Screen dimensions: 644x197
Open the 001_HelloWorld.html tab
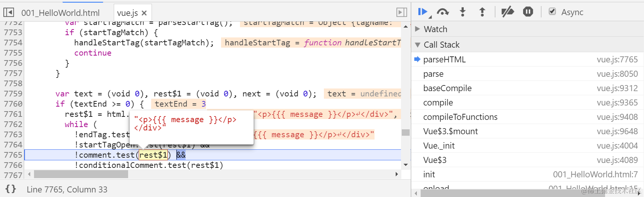(x=60, y=13)
